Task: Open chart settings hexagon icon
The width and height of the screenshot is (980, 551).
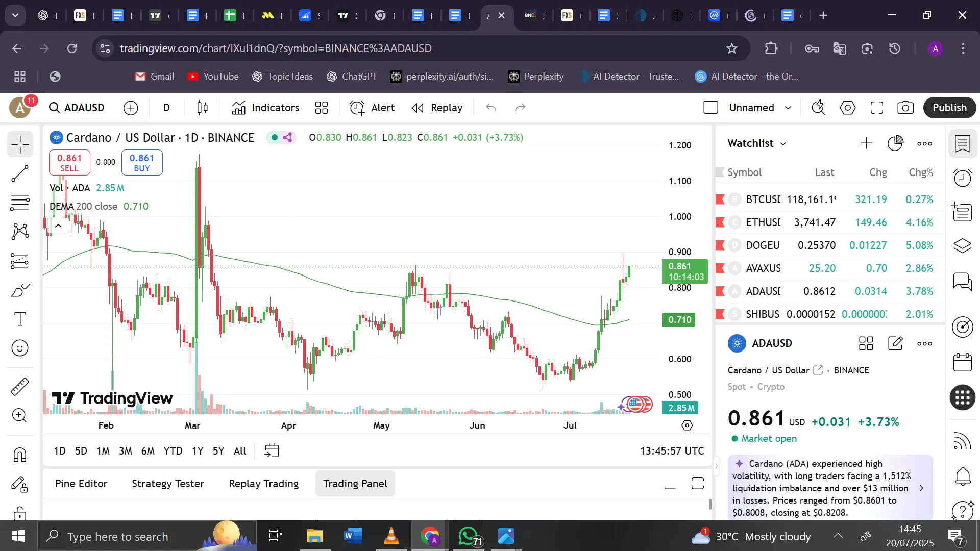Action: point(848,108)
